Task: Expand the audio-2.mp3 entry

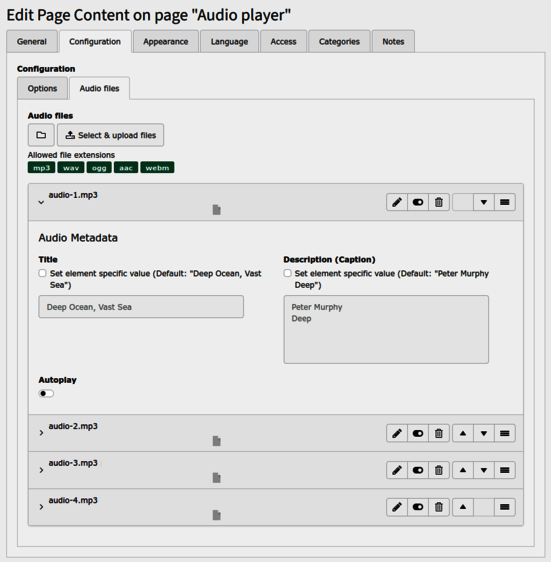Action: coord(41,433)
